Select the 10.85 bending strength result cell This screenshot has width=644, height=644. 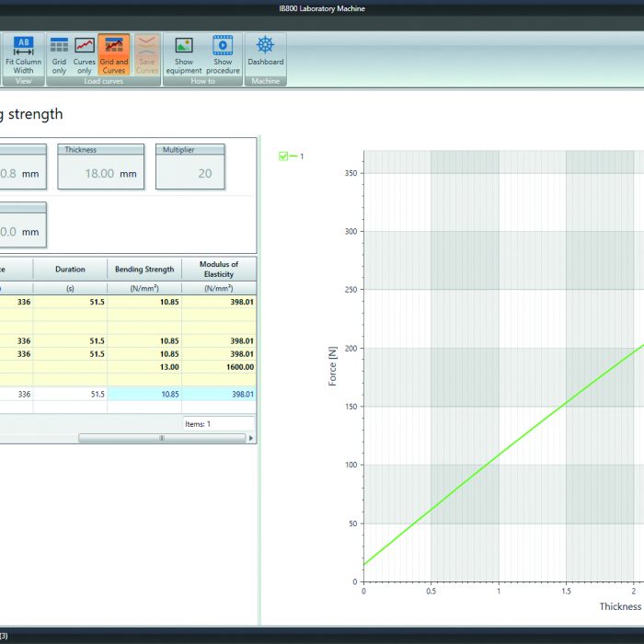144,394
